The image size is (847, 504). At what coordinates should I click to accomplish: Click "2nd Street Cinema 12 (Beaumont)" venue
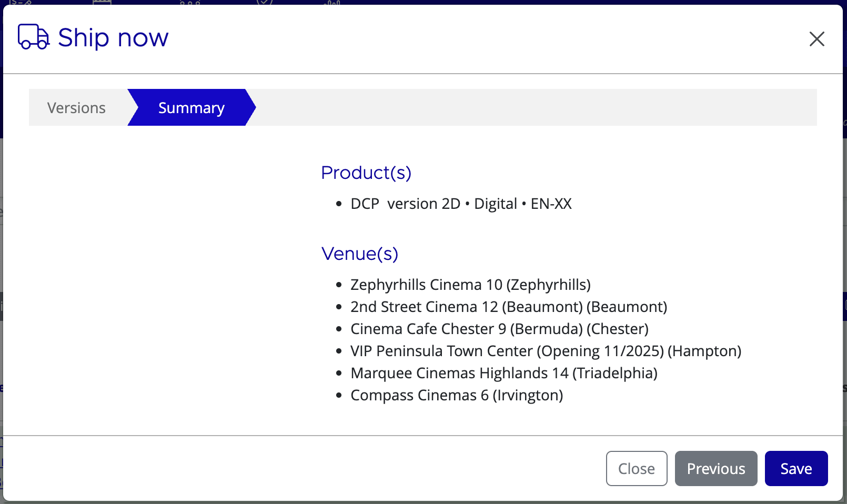tap(509, 307)
